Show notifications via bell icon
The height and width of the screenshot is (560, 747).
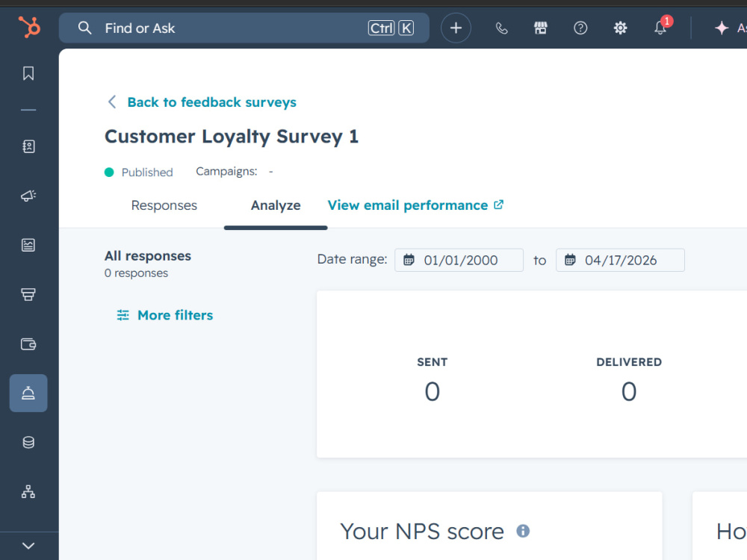pos(660,28)
